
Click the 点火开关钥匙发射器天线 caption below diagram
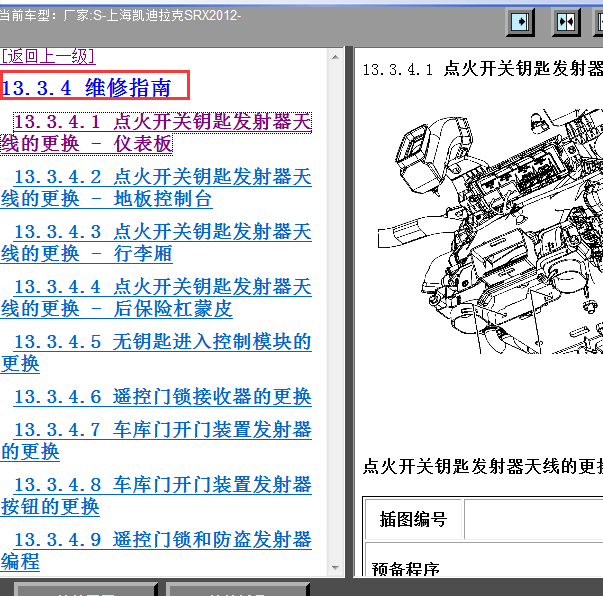(483, 466)
